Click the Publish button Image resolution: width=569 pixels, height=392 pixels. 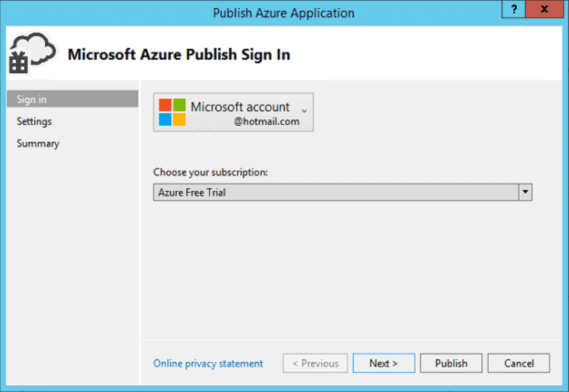(451, 363)
